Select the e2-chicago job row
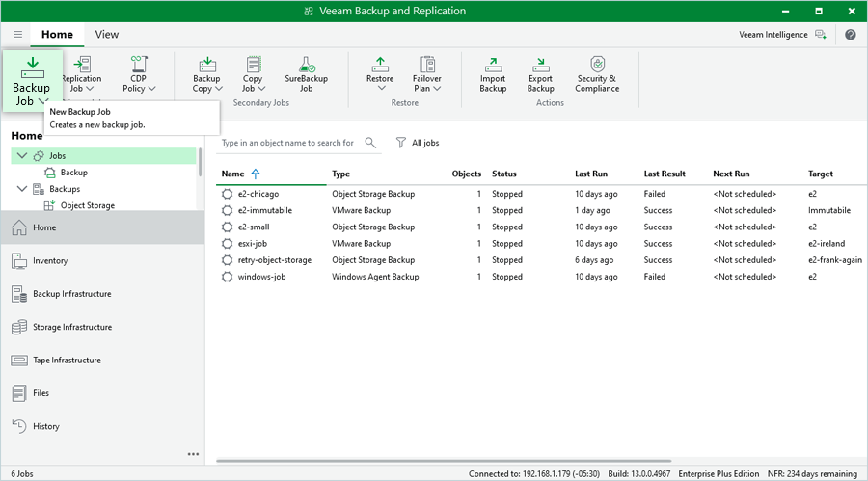Screen dimensions: 868x481 pyautogui.click(x=258, y=194)
